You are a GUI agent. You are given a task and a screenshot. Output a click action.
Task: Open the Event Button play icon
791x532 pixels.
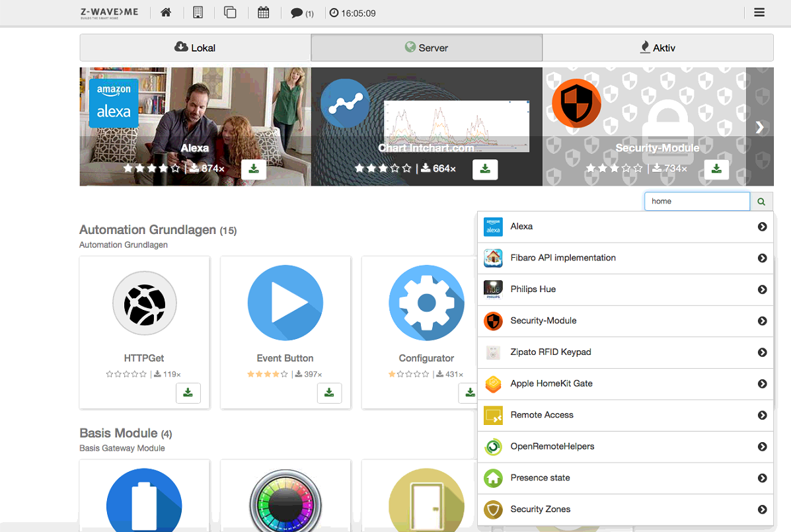(285, 303)
